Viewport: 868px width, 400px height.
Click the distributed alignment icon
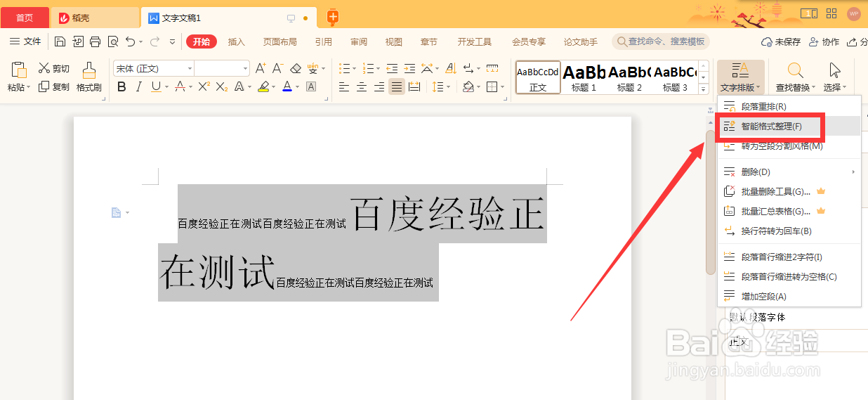tap(414, 87)
